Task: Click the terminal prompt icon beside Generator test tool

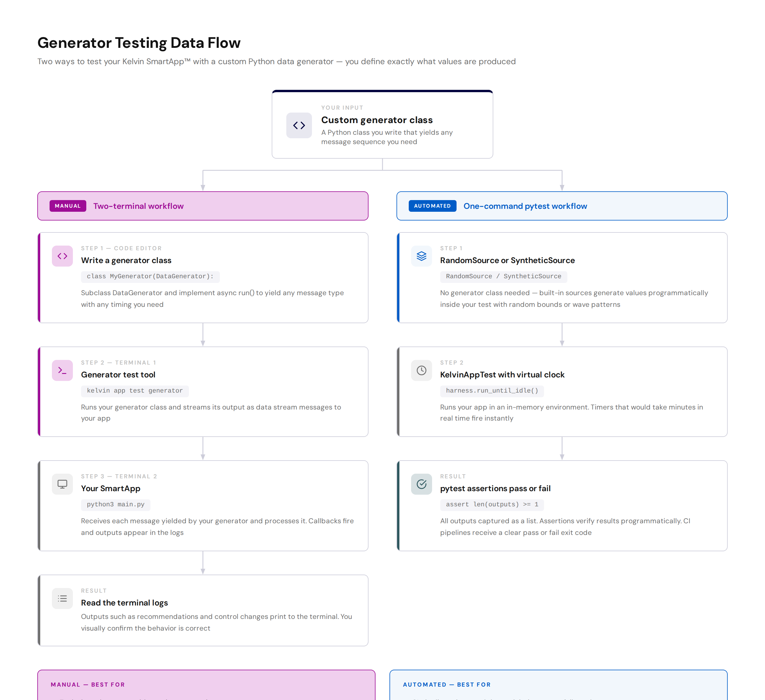Action: [x=62, y=370]
